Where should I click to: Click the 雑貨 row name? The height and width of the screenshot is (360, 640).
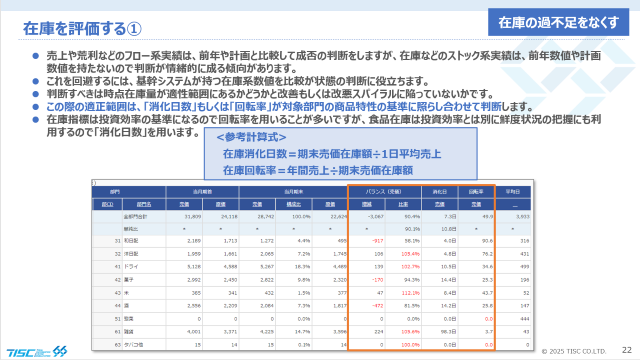tap(129, 332)
